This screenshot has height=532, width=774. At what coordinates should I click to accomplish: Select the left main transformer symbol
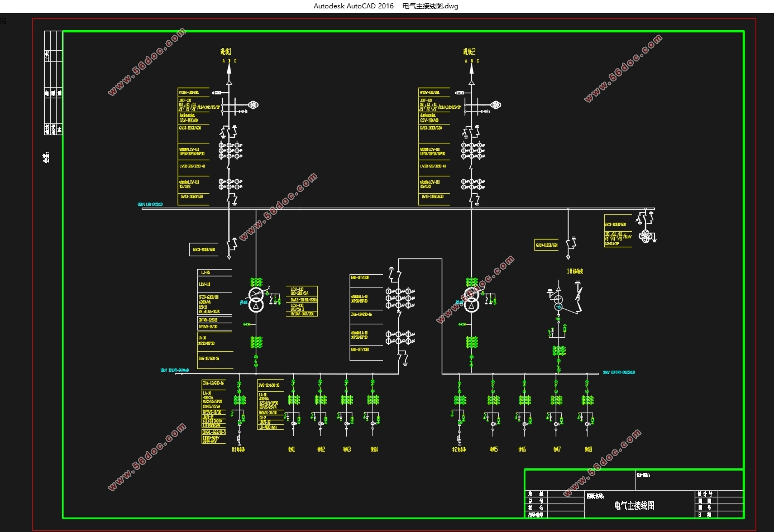point(256,299)
